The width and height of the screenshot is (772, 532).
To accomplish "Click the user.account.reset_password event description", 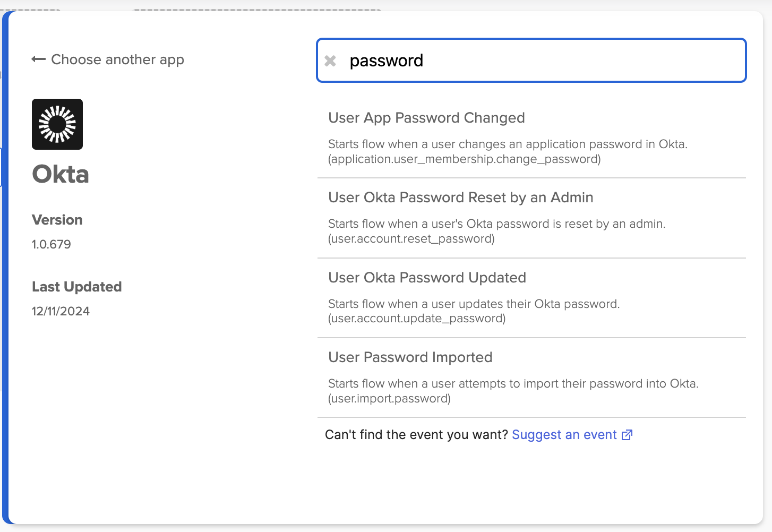I will 411,239.
